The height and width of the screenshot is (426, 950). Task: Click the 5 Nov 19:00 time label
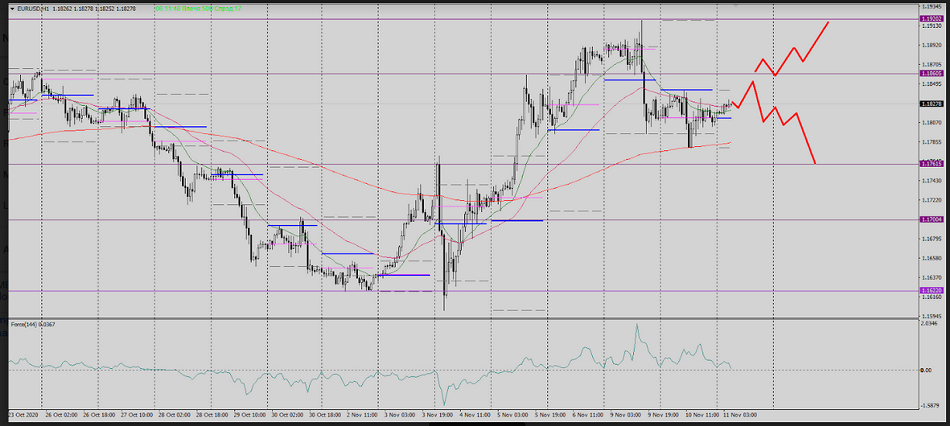pos(551,414)
